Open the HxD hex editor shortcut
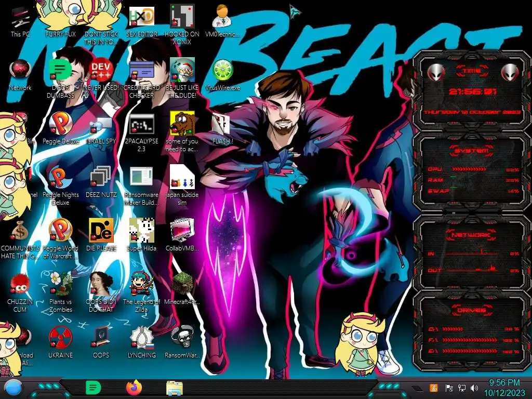Image resolution: width=532 pixels, height=399 pixels. pyautogui.click(x=141, y=22)
